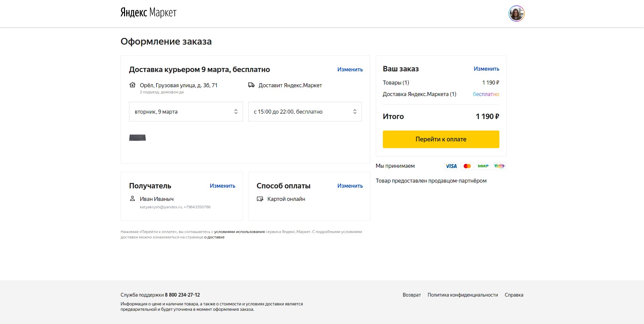
Task: Click the Яндекс Маркет logo
Action: [148, 13]
